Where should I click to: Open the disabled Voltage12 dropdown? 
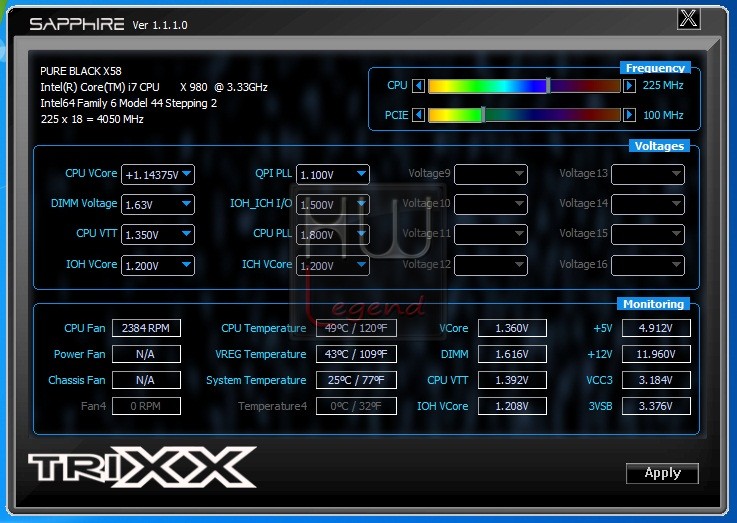(491, 265)
